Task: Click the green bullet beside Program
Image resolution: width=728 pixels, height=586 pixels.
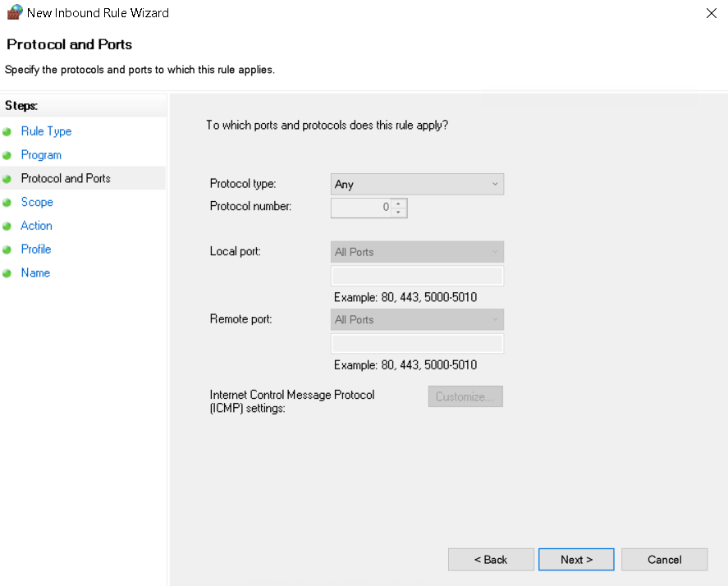Action: pyautogui.click(x=7, y=155)
